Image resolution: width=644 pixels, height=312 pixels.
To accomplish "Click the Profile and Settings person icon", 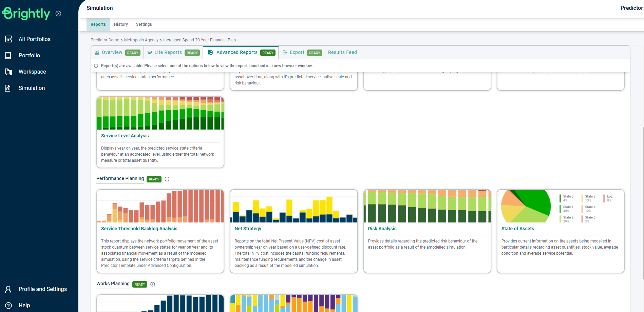I will point(8,289).
